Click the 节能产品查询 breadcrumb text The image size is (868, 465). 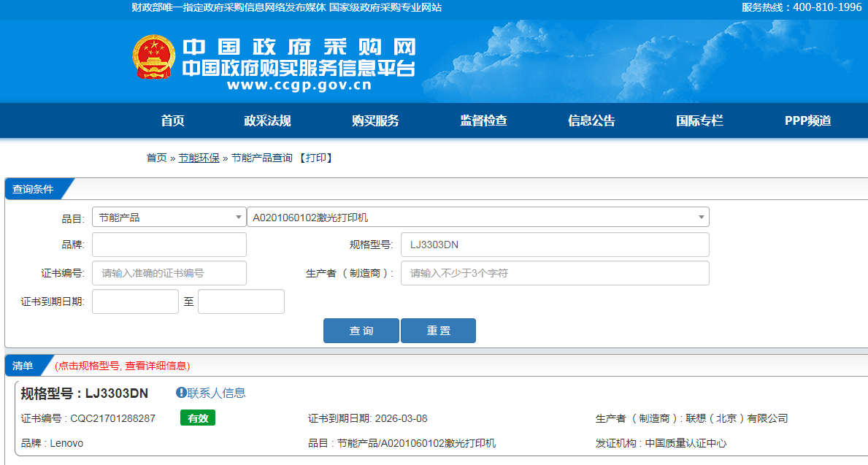tap(262, 158)
